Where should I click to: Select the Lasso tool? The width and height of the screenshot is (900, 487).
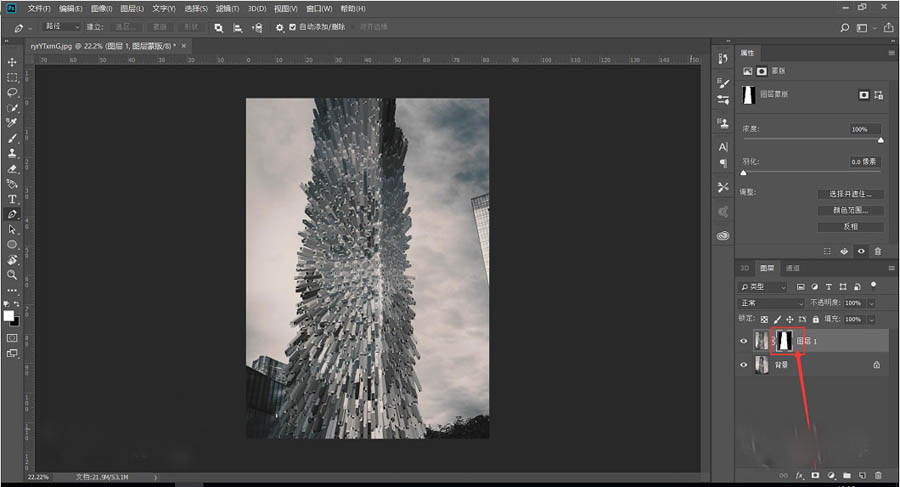click(12, 92)
